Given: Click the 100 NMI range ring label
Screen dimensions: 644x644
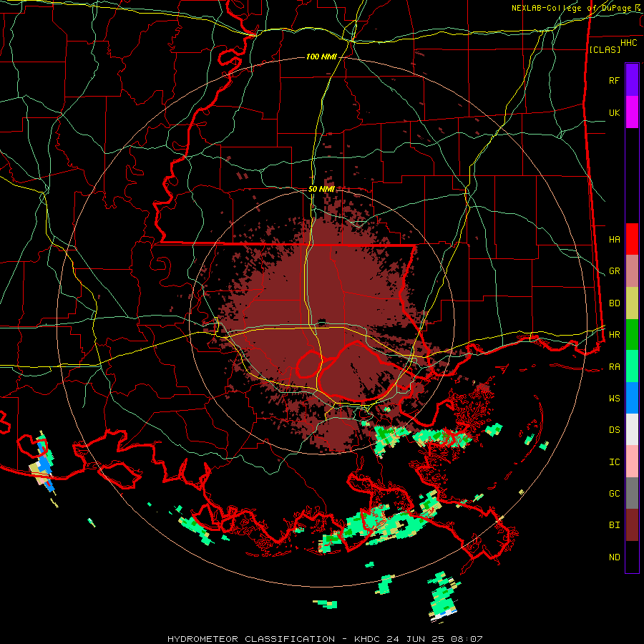Looking at the screenshot, I should point(321,57).
